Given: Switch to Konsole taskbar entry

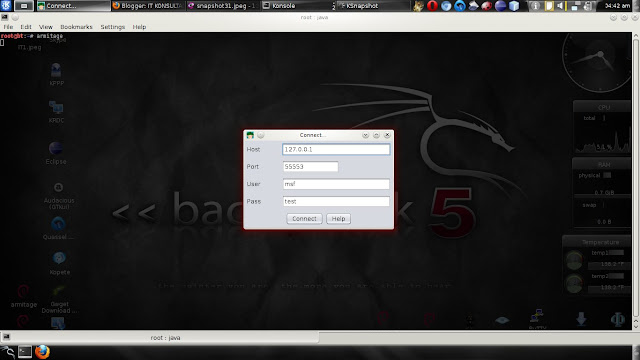Looking at the screenshot, I should coord(298,6).
